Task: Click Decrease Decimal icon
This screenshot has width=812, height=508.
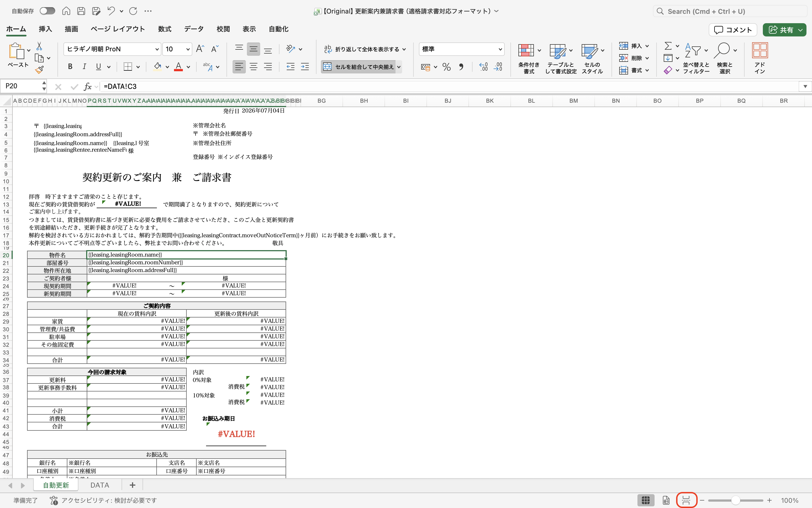Action: (498, 67)
